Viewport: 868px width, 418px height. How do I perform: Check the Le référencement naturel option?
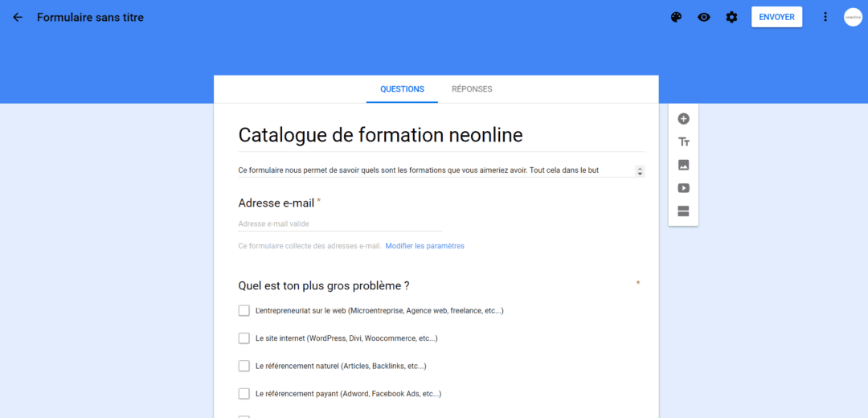(x=244, y=366)
